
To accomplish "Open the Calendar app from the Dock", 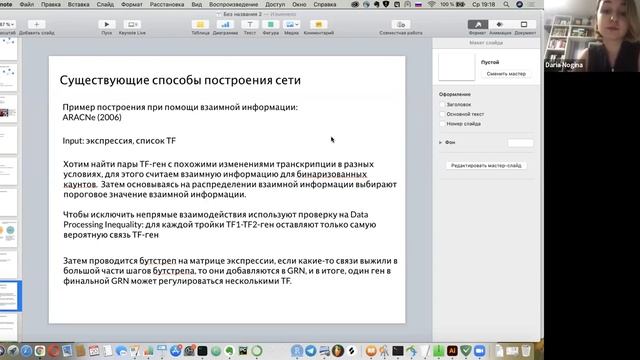I will [94, 351].
